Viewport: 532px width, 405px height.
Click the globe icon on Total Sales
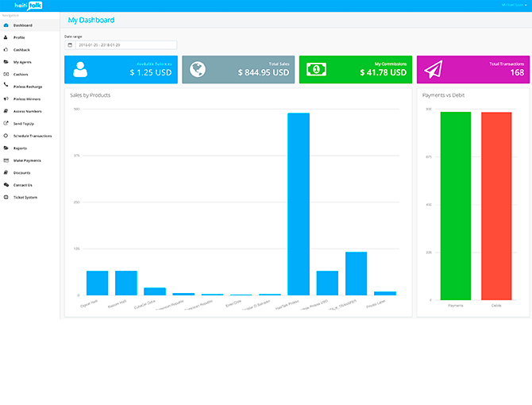point(199,70)
